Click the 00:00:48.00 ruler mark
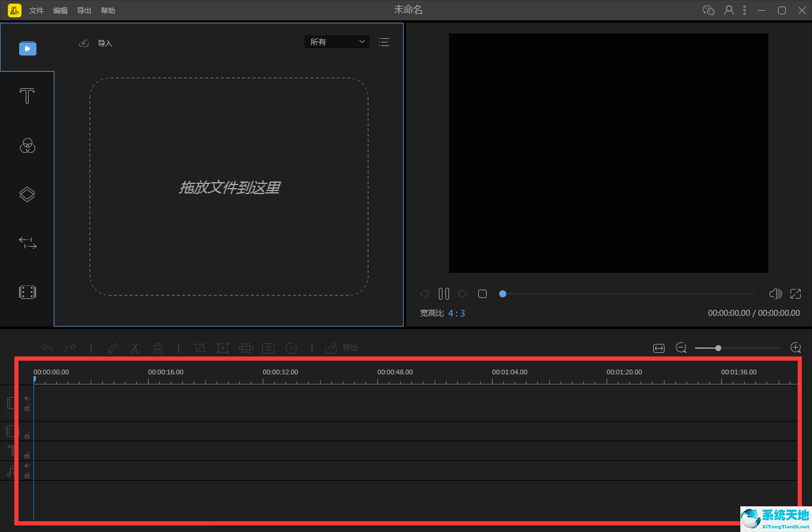 (395, 372)
